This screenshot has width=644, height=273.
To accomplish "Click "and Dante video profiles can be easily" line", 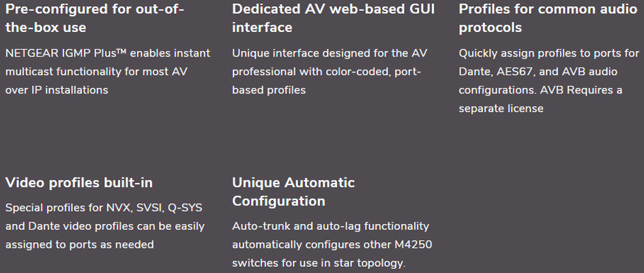I will 105,226.
